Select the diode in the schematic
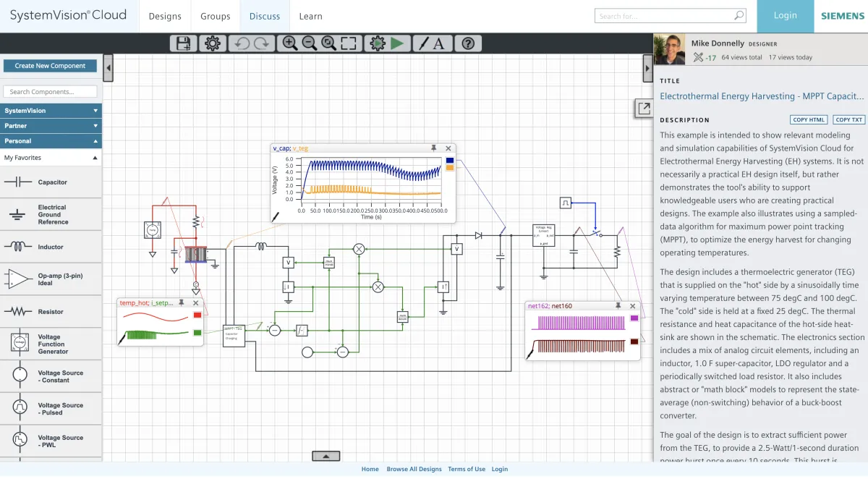Viewport: 868px width, 479px height. [x=478, y=235]
